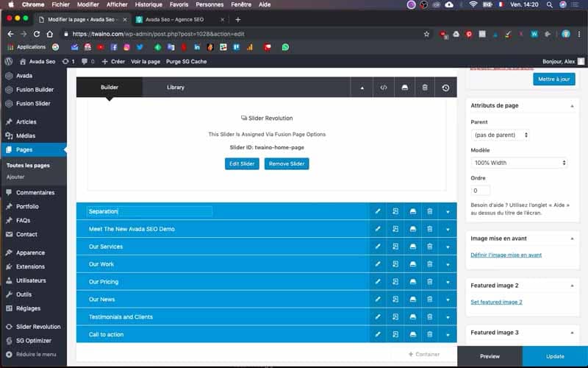
Task: Click the Remove Slider button
Action: (287, 163)
